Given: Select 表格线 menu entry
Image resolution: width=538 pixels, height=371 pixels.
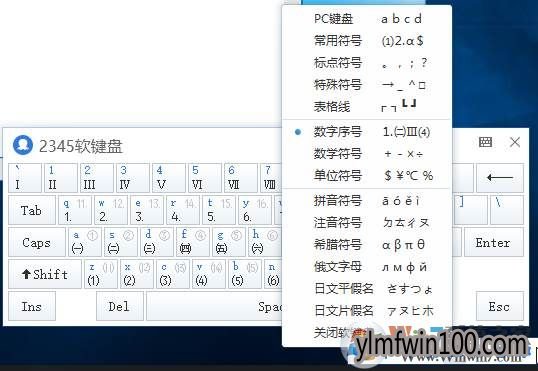Looking at the screenshot, I should click(366, 106).
